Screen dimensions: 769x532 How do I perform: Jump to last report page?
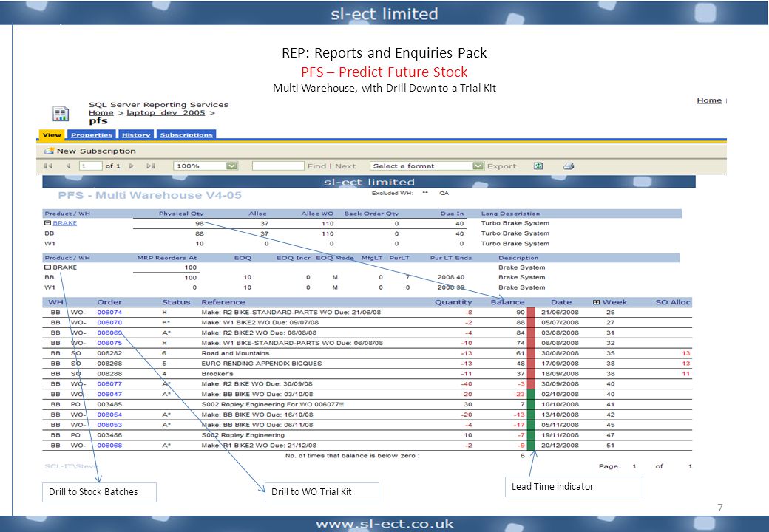[151, 166]
